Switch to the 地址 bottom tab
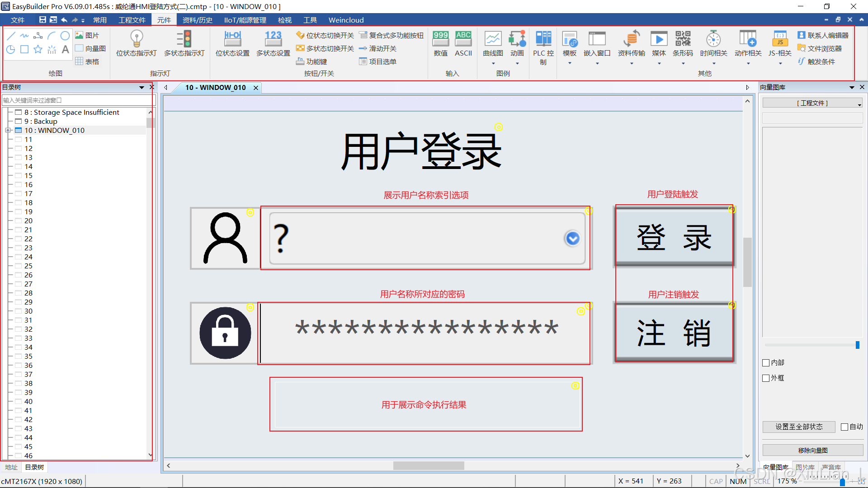The width and height of the screenshot is (868, 488). [11, 467]
